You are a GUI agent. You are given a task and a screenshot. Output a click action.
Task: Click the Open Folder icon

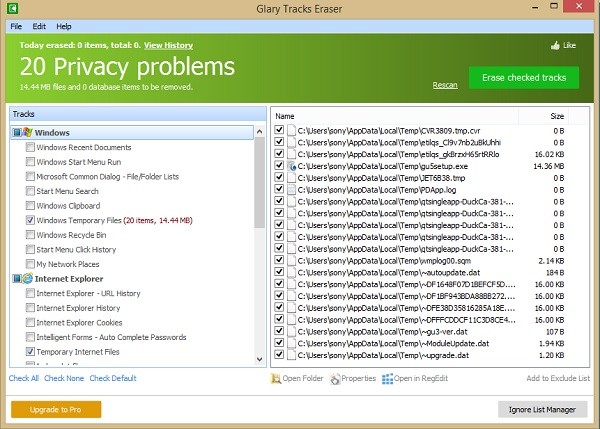tap(276, 378)
